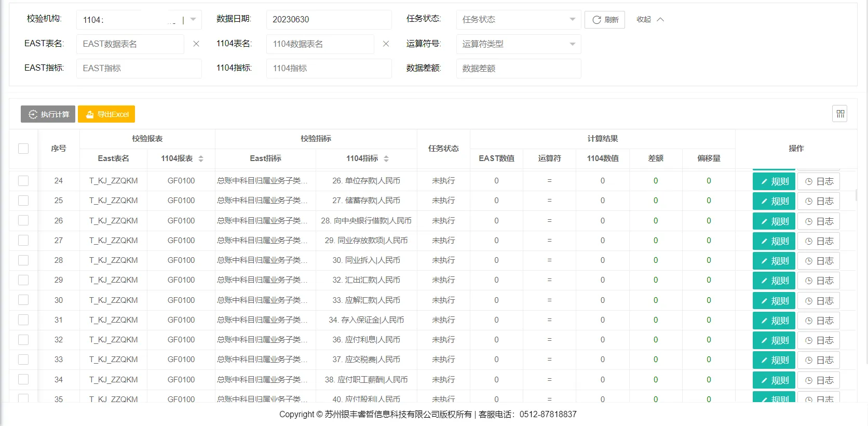The image size is (868, 426).
Task: View 日志 for row 30
Action: [x=819, y=301]
